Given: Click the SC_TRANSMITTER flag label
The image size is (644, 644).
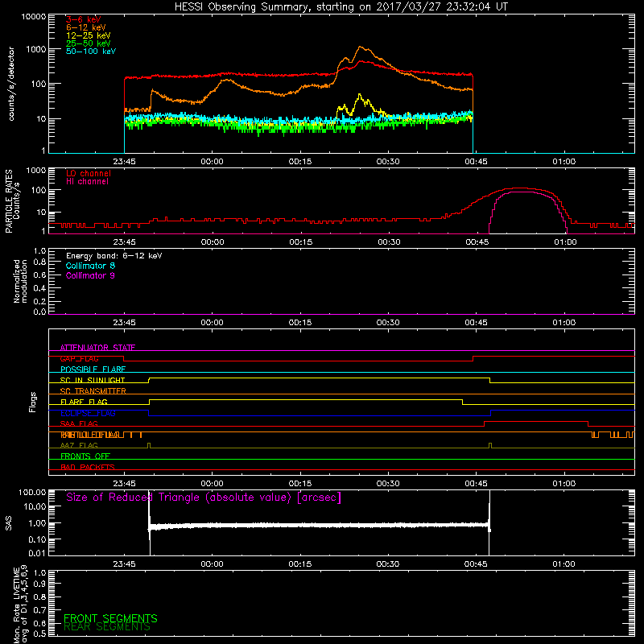Looking at the screenshot, I should pos(93,391).
